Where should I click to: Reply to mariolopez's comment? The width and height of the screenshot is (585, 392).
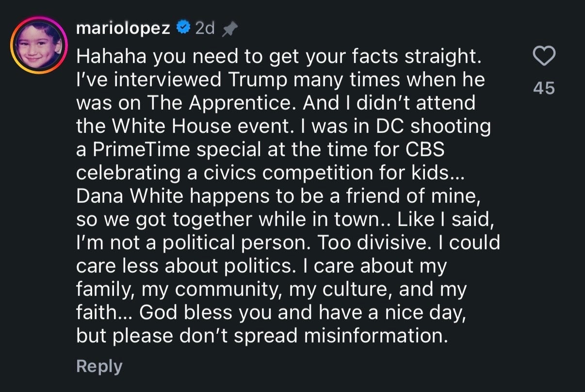click(99, 366)
